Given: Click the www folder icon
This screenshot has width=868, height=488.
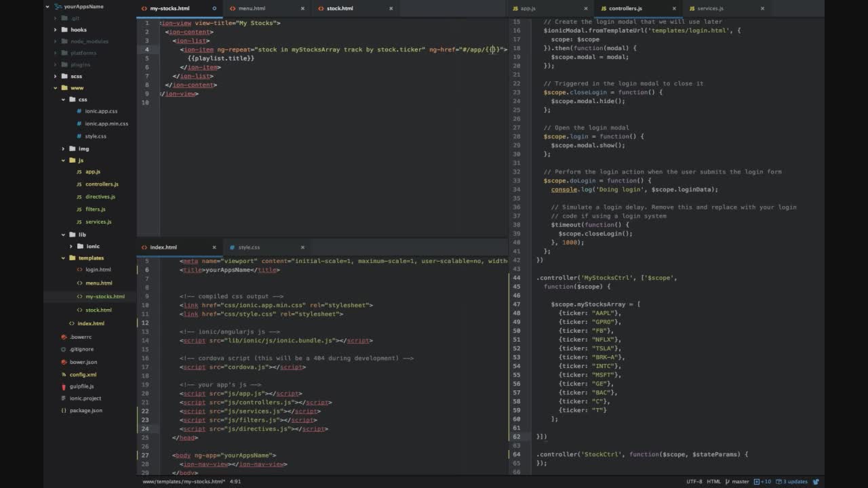Looking at the screenshot, I should 64,87.
